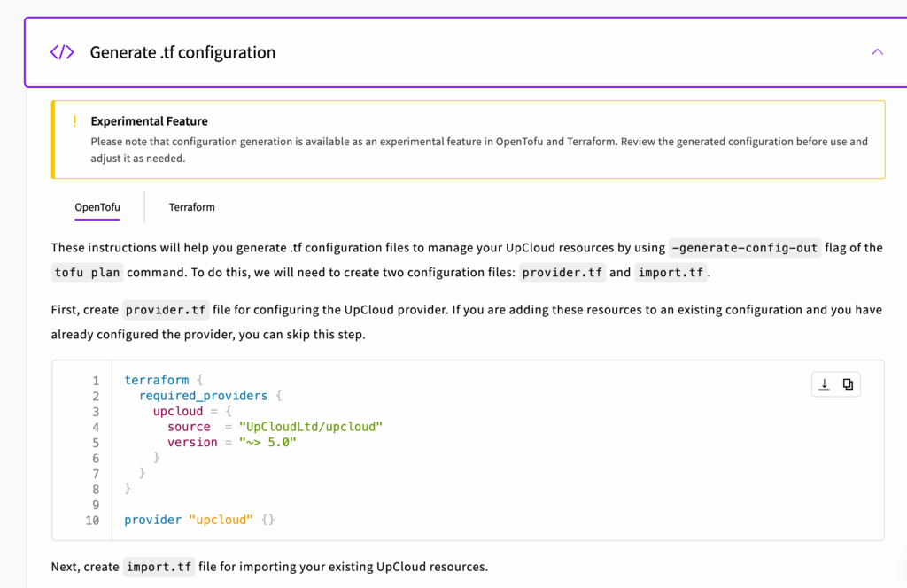Click import.tf code after 'Next, create'
Image resolution: width=907 pixels, height=588 pixels.
pos(159,567)
